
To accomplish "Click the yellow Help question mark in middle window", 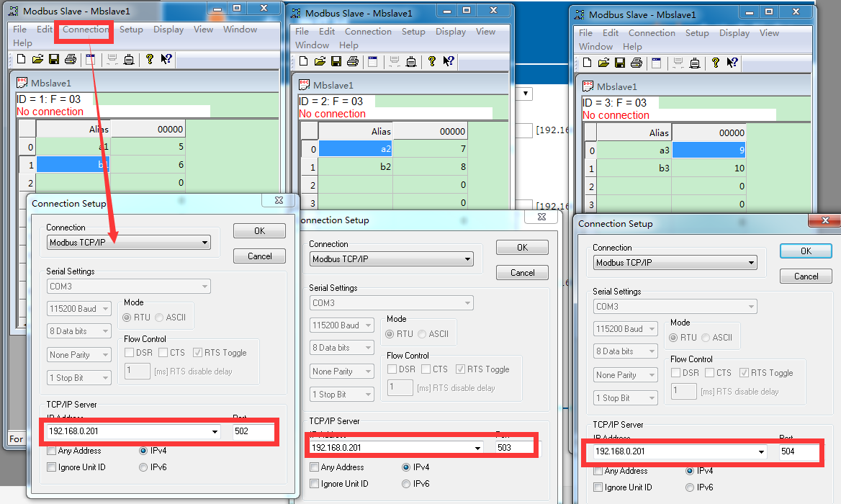I will click(x=431, y=62).
